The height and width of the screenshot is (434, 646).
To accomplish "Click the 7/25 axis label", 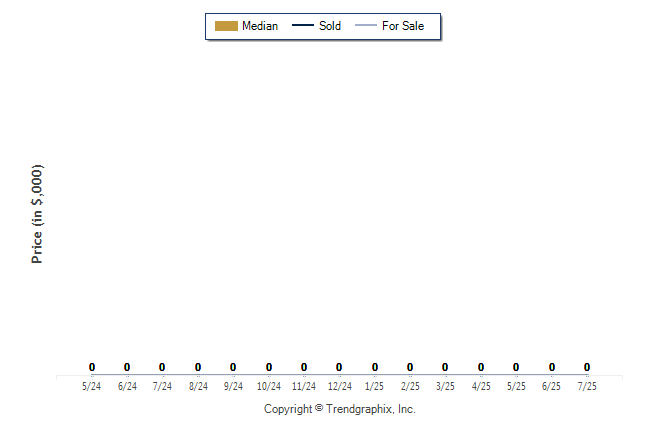I will point(587,386).
